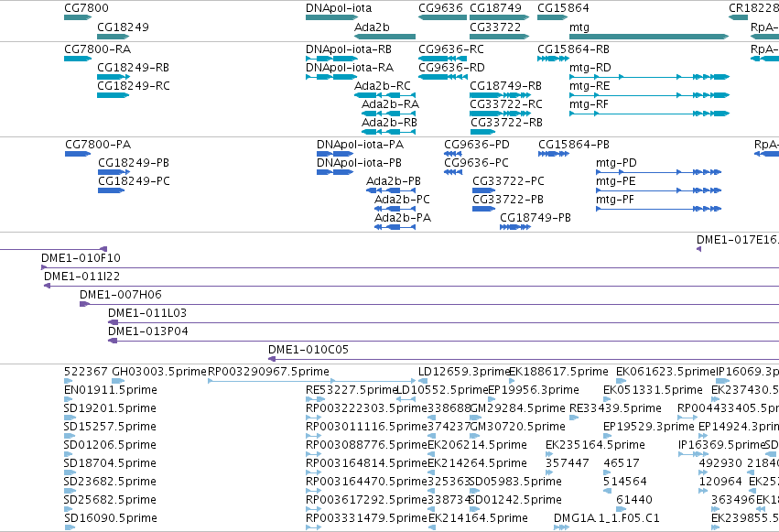Select the mtg gene feature
The height and width of the screenshot is (532, 779).
click(x=649, y=37)
